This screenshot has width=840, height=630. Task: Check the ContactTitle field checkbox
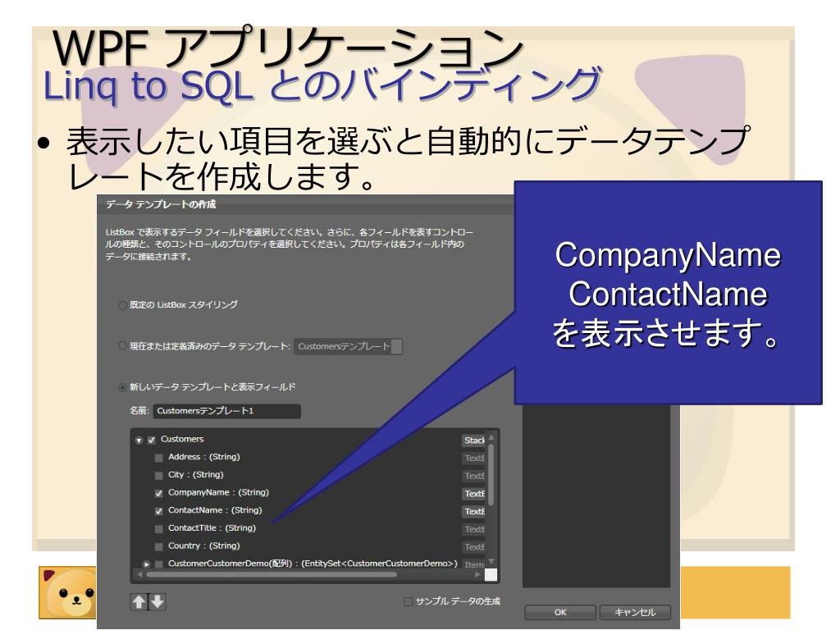[158, 529]
